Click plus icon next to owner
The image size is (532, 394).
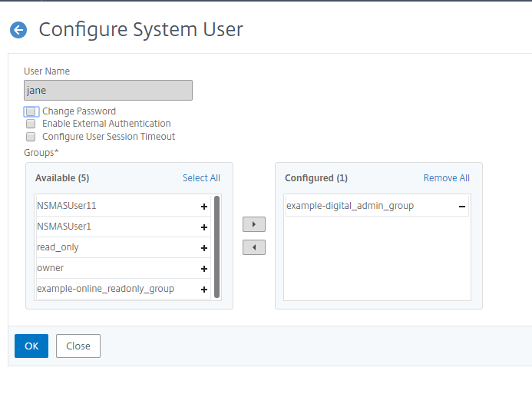click(x=204, y=269)
